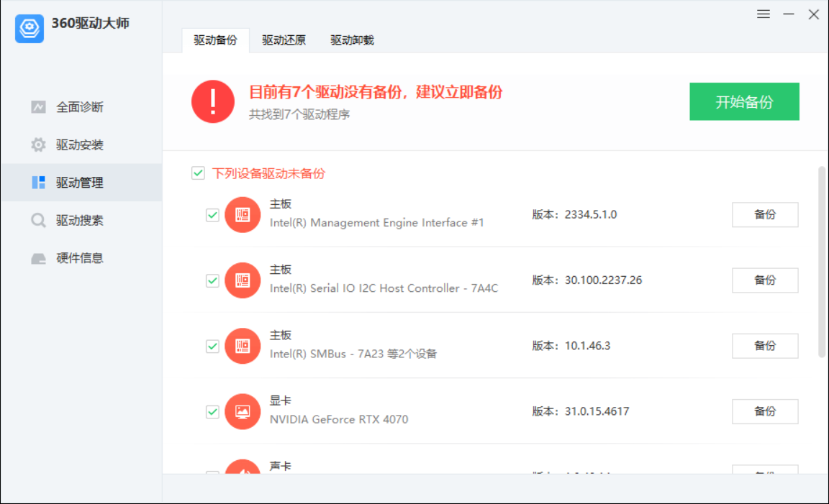Minimize the 360驱动大师 window
829x504 pixels.
click(x=788, y=14)
